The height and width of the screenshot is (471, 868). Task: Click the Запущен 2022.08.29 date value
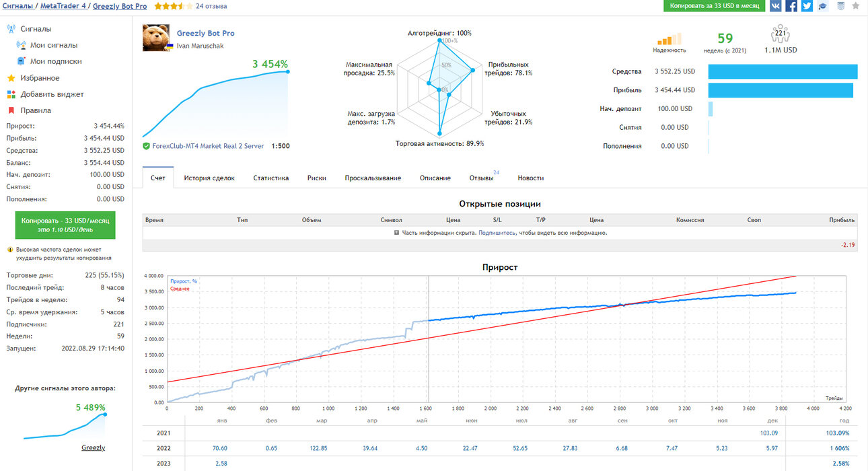pos(93,349)
